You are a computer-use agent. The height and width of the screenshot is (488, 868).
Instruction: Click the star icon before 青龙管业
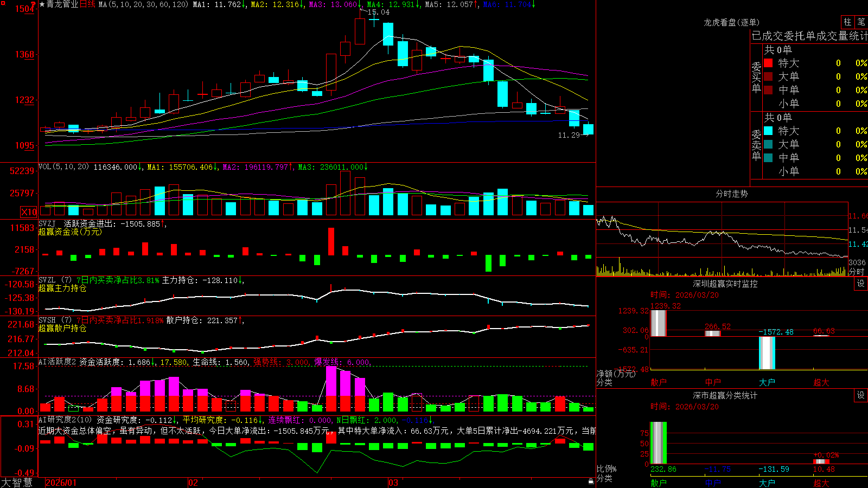42,4
